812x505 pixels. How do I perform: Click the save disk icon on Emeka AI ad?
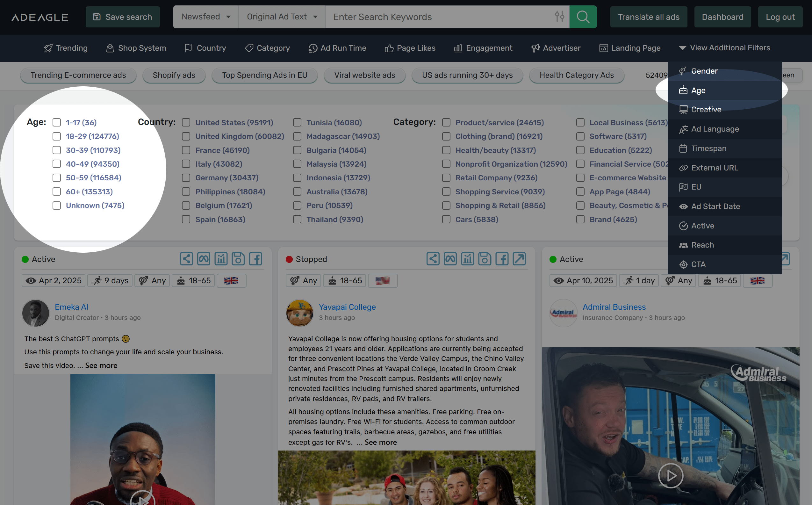(238, 259)
